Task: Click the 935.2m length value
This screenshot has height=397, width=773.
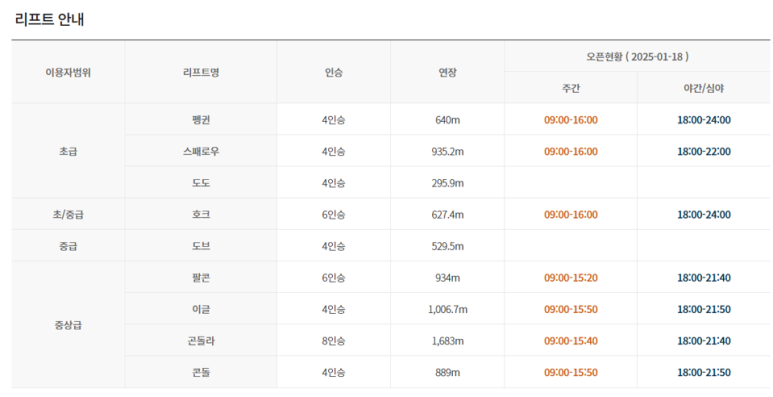Action: pos(448,151)
